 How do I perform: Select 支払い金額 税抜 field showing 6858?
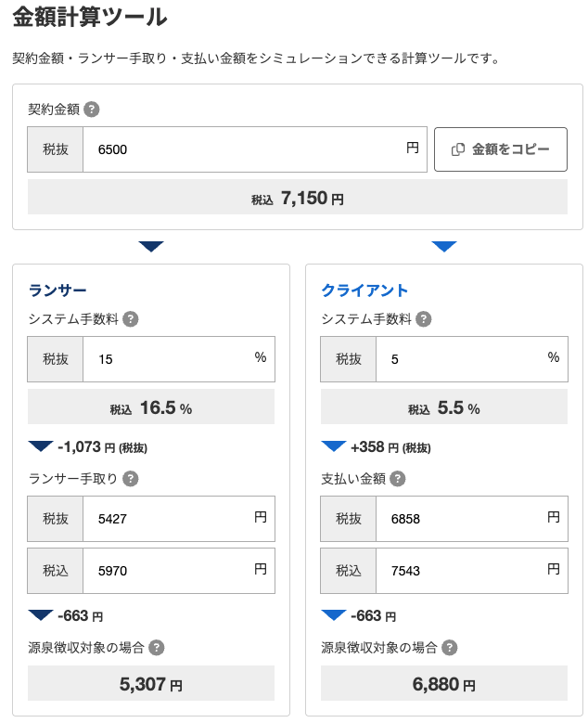click(x=459, y=519)
